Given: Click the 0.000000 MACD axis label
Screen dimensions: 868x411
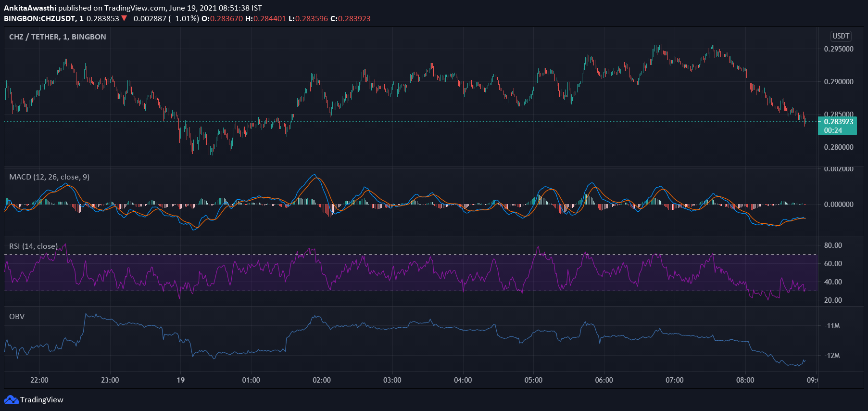Looking at the screenshot, I should click(x=839, y=205).
